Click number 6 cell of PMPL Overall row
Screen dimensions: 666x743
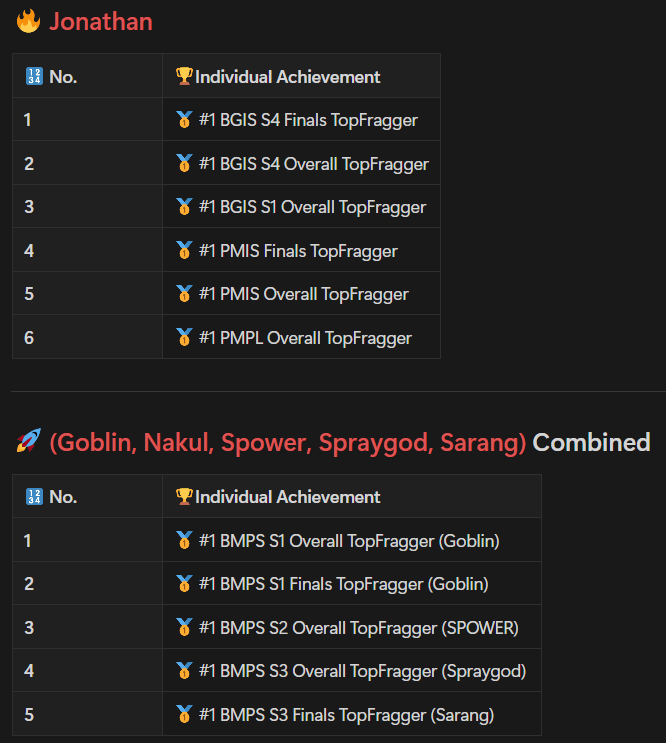click(87, 337)
